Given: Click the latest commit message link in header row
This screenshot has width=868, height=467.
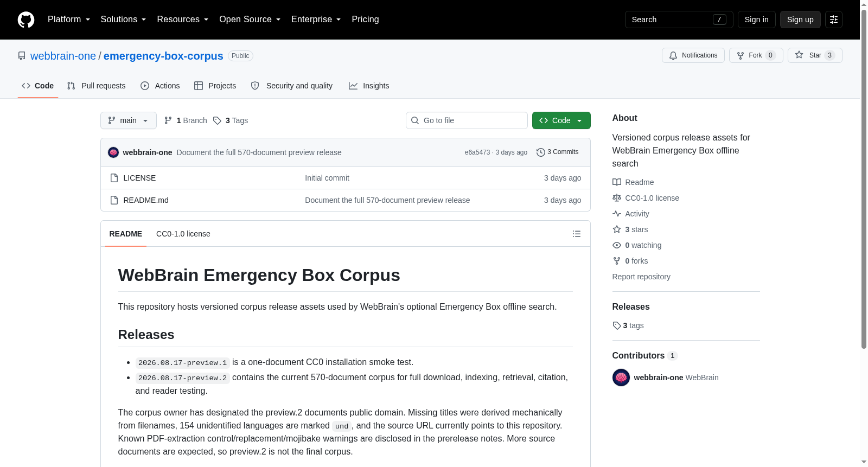Looking at the screenshot, I should 259,152.
